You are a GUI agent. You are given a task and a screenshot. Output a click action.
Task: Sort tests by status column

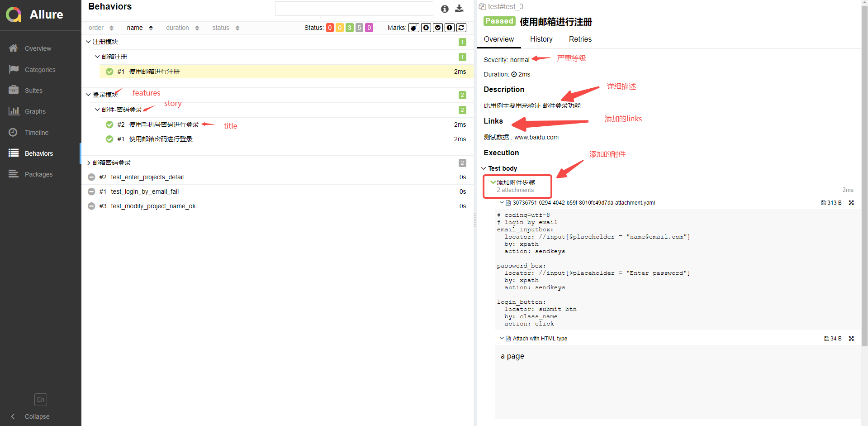click(x=226, y=28)
